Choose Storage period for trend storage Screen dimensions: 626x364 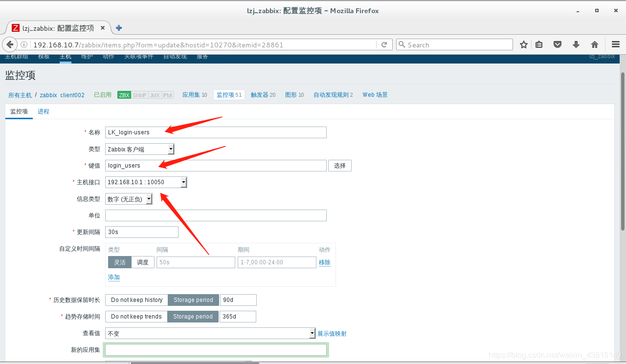[193, 317]
